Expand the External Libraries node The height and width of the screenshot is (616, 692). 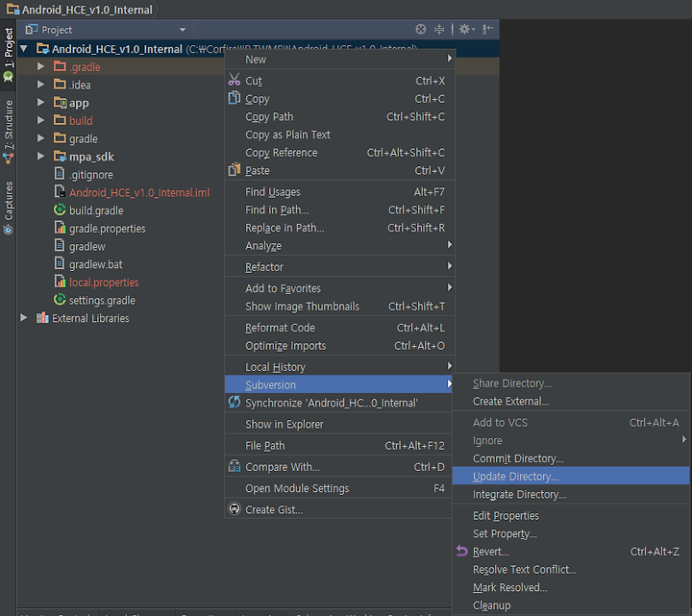point(24,318)
